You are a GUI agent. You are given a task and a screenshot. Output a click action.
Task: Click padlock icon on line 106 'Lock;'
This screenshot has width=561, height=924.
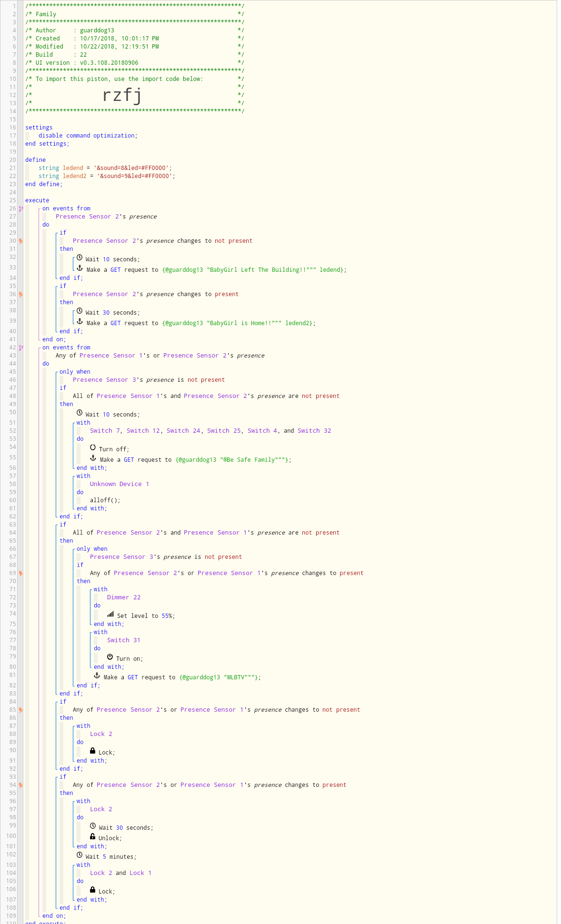point(93,890)
